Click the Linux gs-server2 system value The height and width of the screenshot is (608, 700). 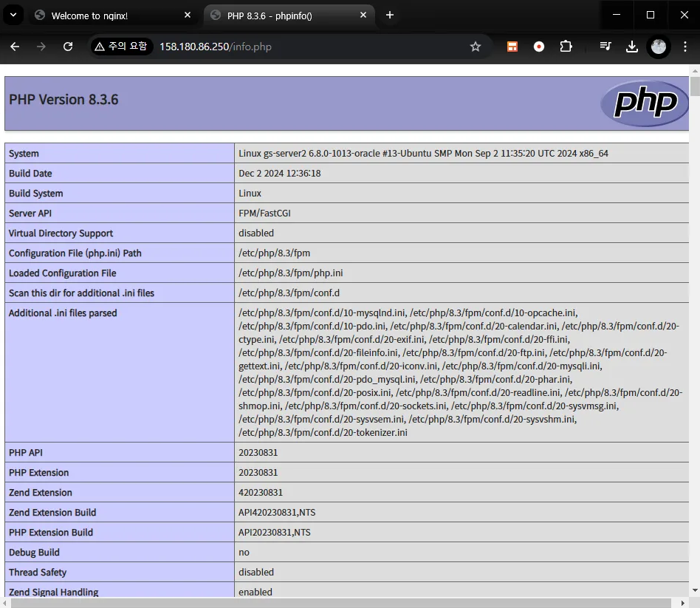click(x=423, y=153)
